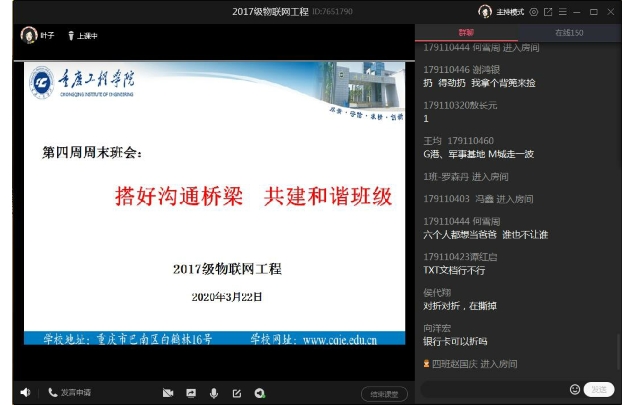Viewport: 634px width, 405px height.
Task: Click the 发送 send button
Action: tap(599, 389)
